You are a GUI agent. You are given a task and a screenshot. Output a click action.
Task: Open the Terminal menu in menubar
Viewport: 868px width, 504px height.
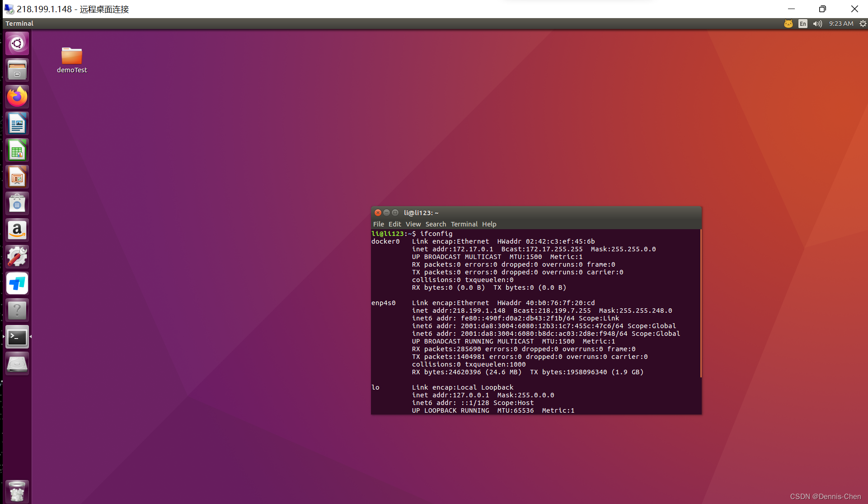coord(464,224)
